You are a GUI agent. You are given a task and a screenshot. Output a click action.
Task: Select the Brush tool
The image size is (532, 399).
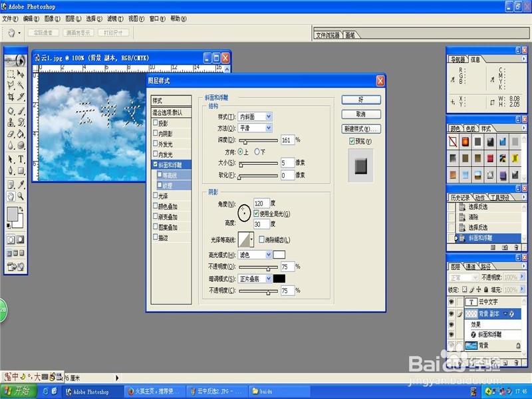21,110
